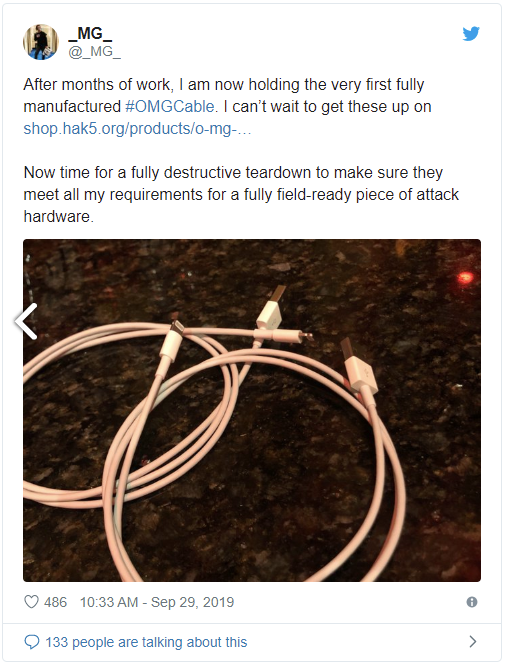Screen dimensions: 505x666
Task: Click the _MG_ display name
Action: tap(90, 33)
